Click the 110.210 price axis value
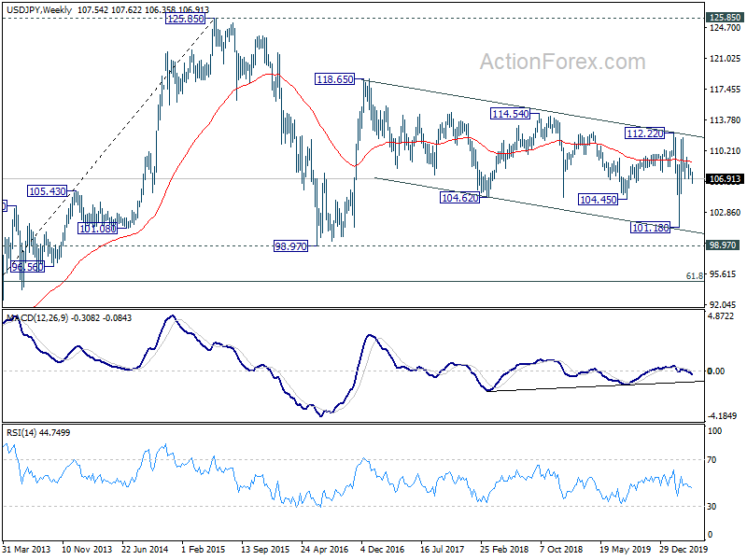747x560 pixels. [726, 151]
